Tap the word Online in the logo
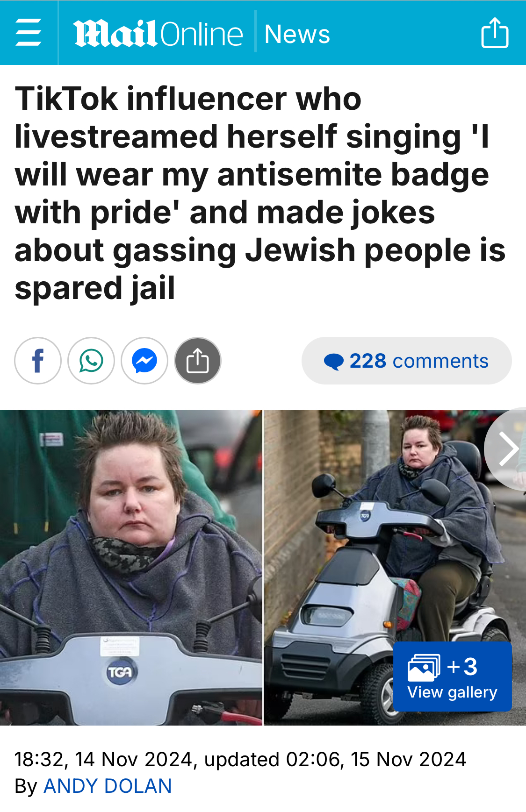This screenshot has height=812, width=526. pos(202,34)
